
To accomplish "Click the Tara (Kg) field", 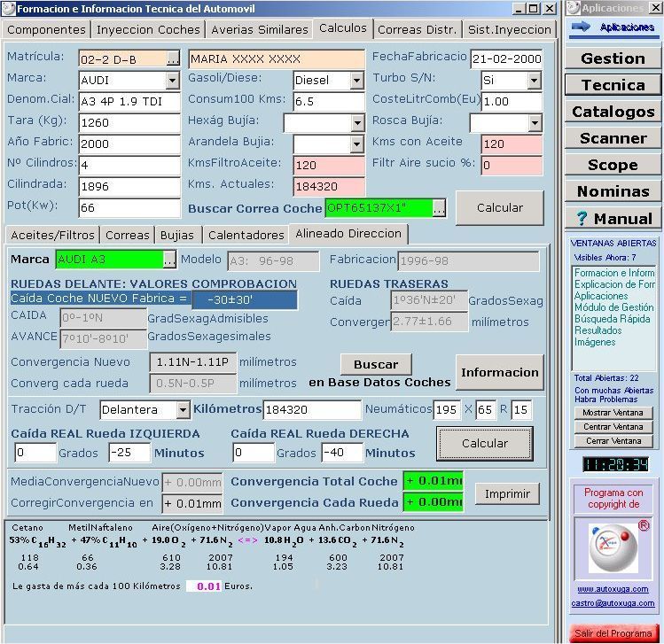I will click(129, 123).
